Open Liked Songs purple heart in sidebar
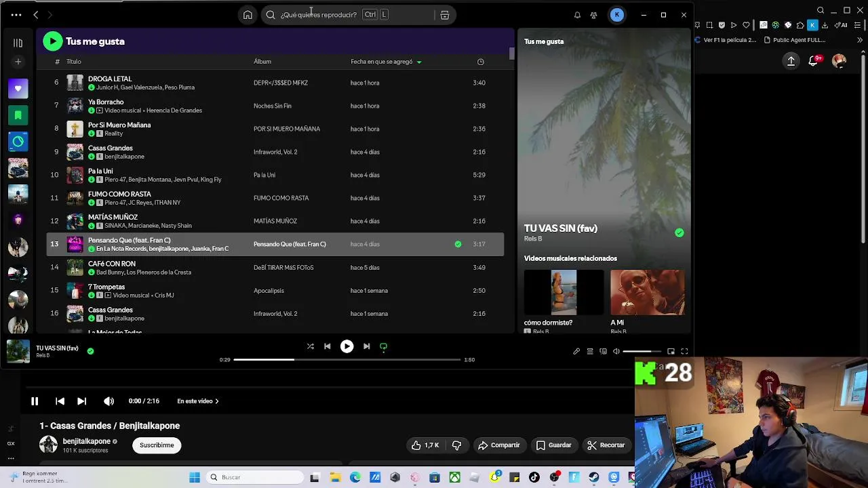Image resolution: width=868 pixels, height=488 pixels. click(18, 89)
